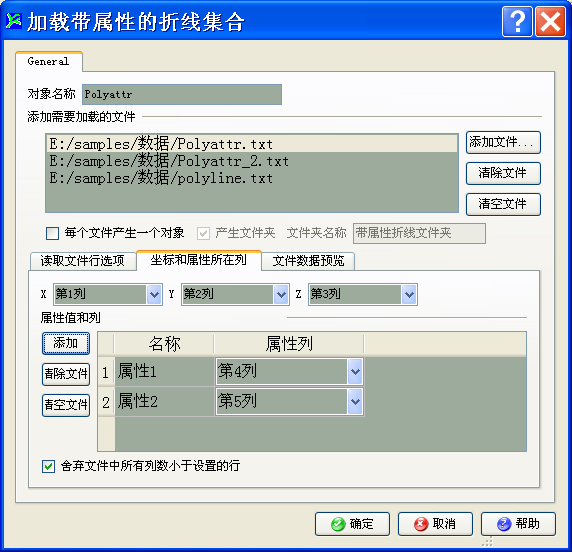Open the Y column dropdown showing 第2列
The width and height of the screenshot is (572, 552).
click(x=281, y=294)
